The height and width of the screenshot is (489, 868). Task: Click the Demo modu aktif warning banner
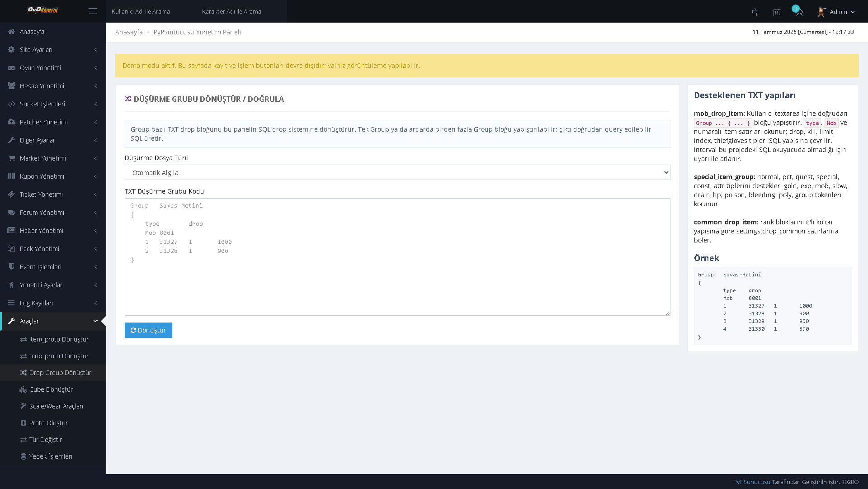tap(487, 66)
